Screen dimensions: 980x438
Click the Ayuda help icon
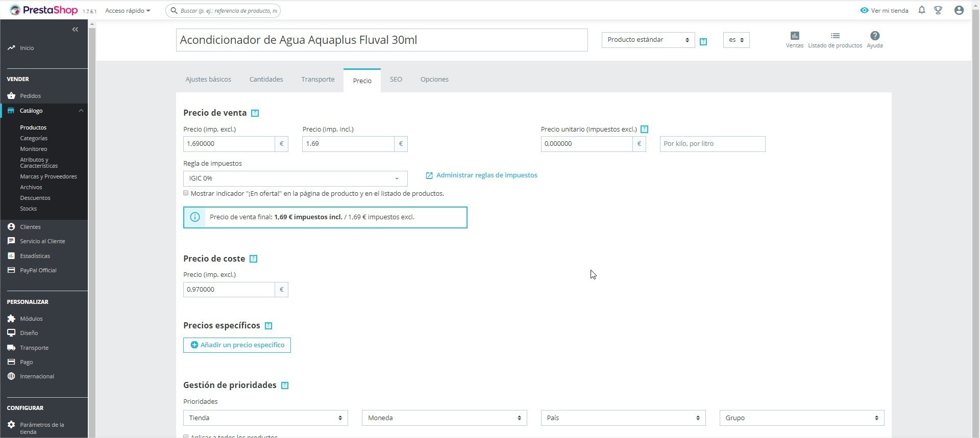[x=875, y=36]
